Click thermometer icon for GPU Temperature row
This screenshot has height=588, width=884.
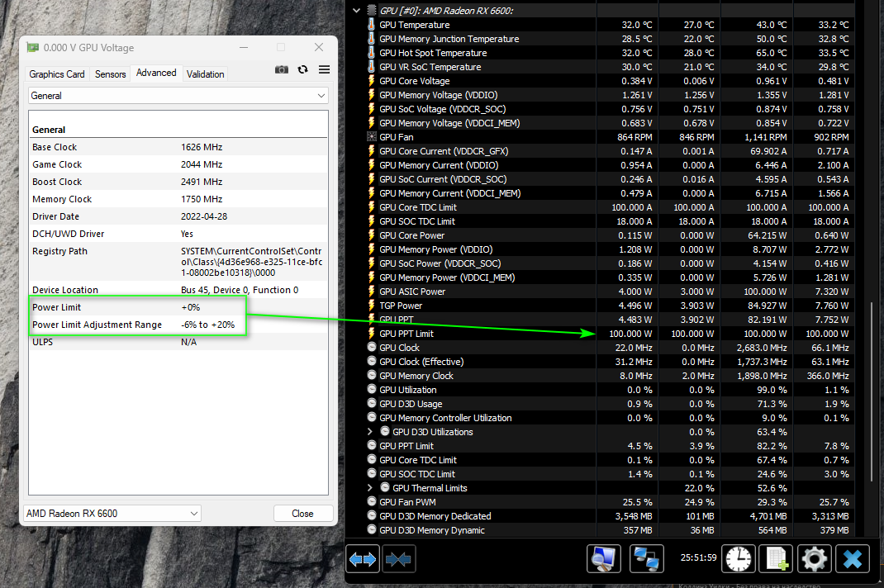point(372,25)
